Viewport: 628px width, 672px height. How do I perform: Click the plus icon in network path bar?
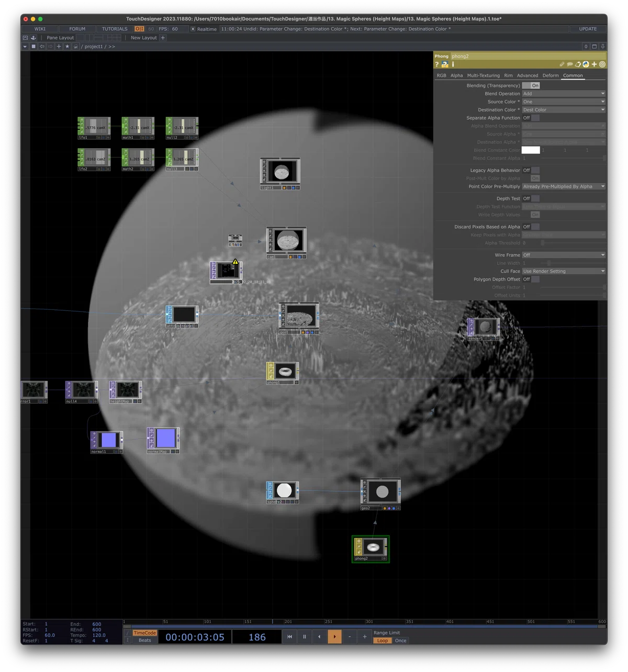coord(59,47)
